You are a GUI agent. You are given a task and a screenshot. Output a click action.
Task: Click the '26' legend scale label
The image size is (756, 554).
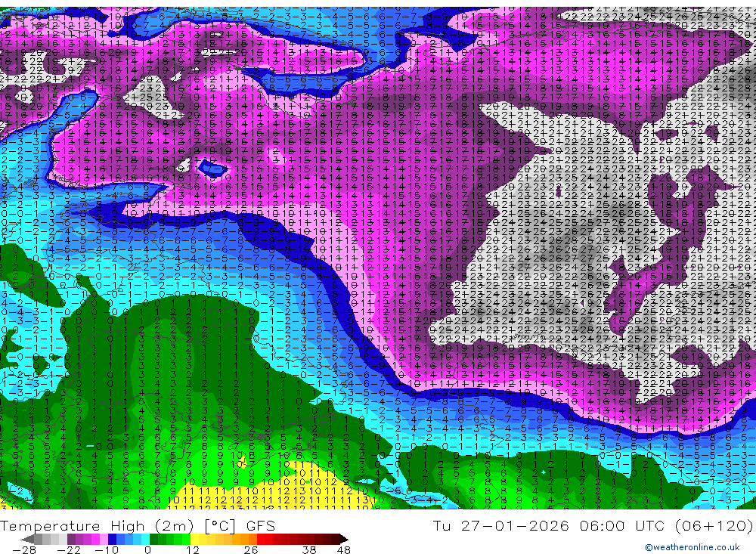pyautogui.click(x=251, y=550)
